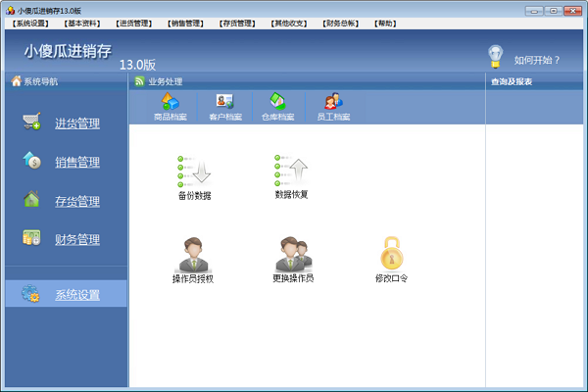
Task: Open the 【财务总帐】 menu
Action: point(341,24)
